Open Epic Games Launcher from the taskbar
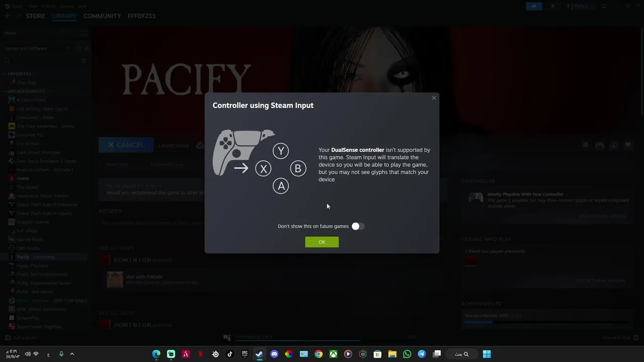Screen dimensions: 644x362 (x=245, y=354)
